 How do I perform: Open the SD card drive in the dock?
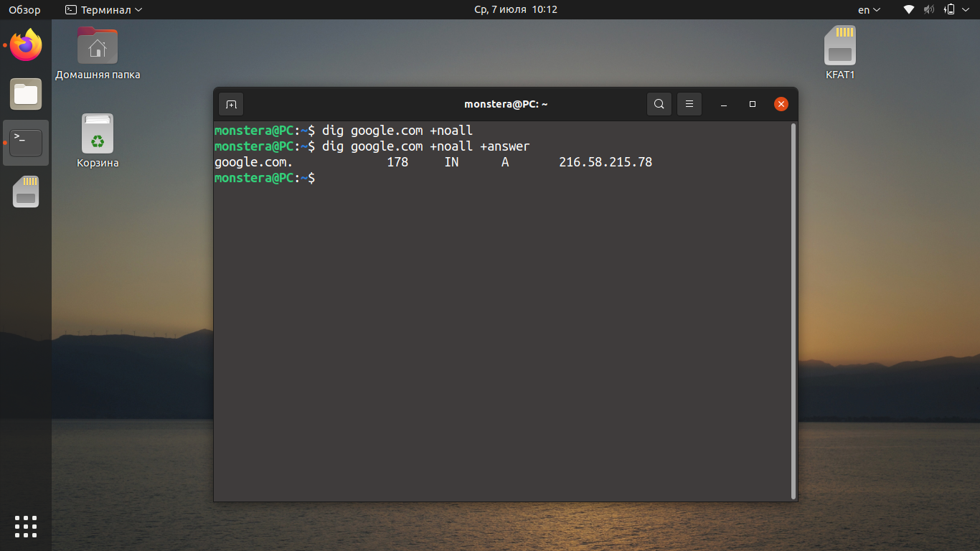[x=26, y=192]
